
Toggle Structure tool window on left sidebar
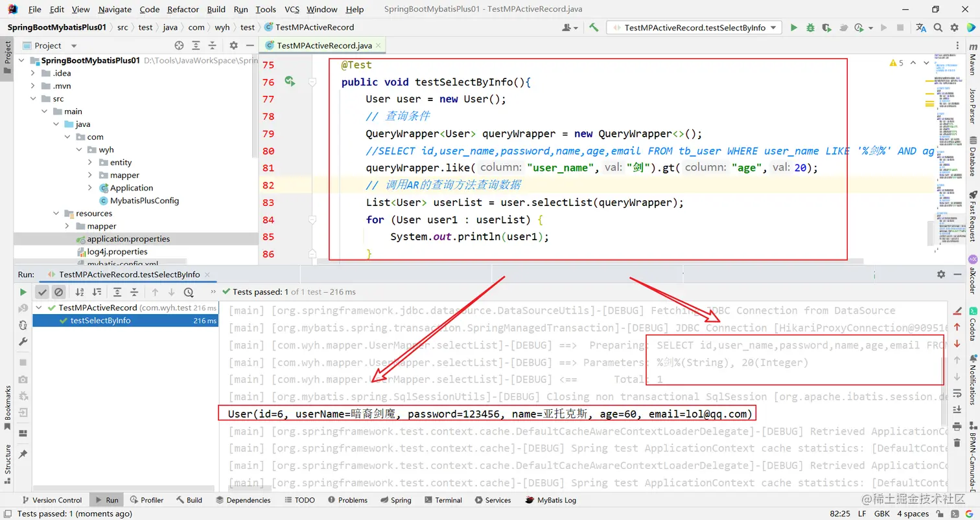point(7,464)
